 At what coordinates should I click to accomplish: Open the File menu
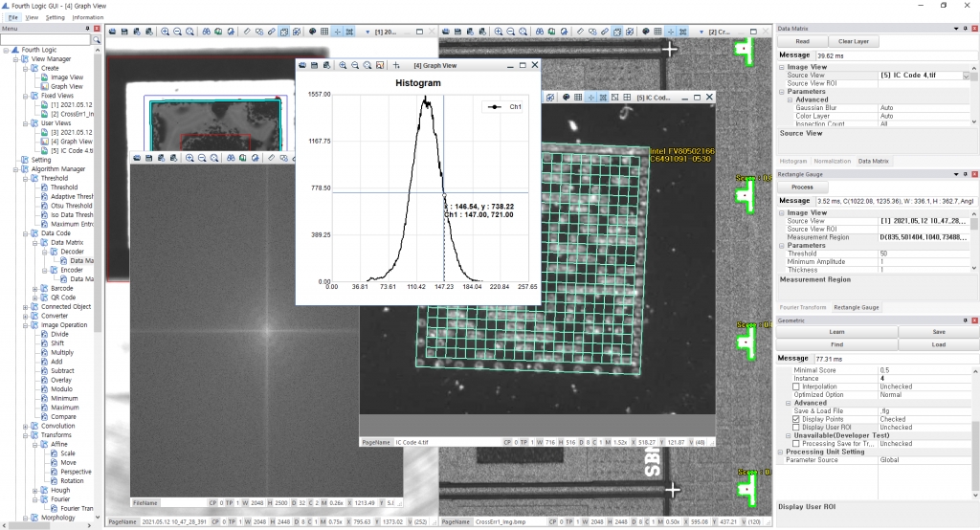click(x=12, y=17)
